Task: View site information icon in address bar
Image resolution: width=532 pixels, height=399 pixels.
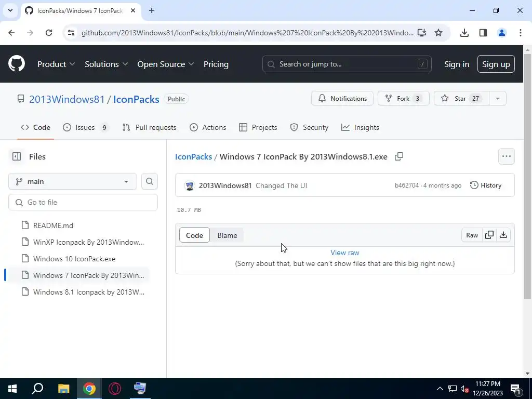Action: coord(71,33)
